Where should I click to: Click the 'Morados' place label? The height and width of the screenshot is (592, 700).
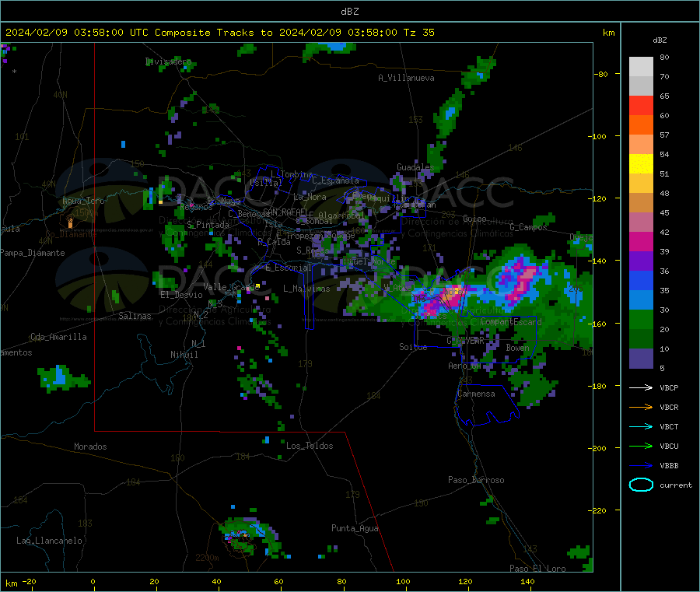tap(90, 447)
